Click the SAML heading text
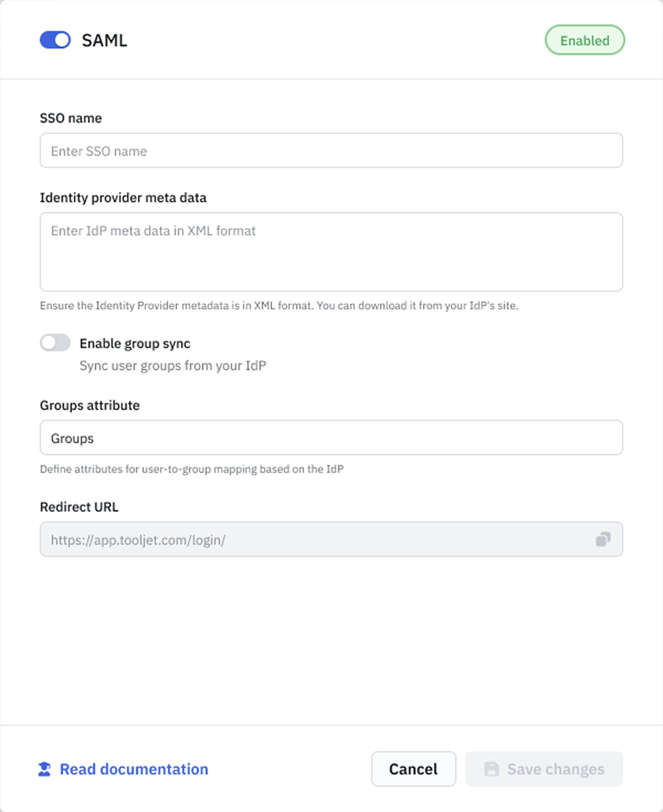663x812 pixels. [104, 41]
